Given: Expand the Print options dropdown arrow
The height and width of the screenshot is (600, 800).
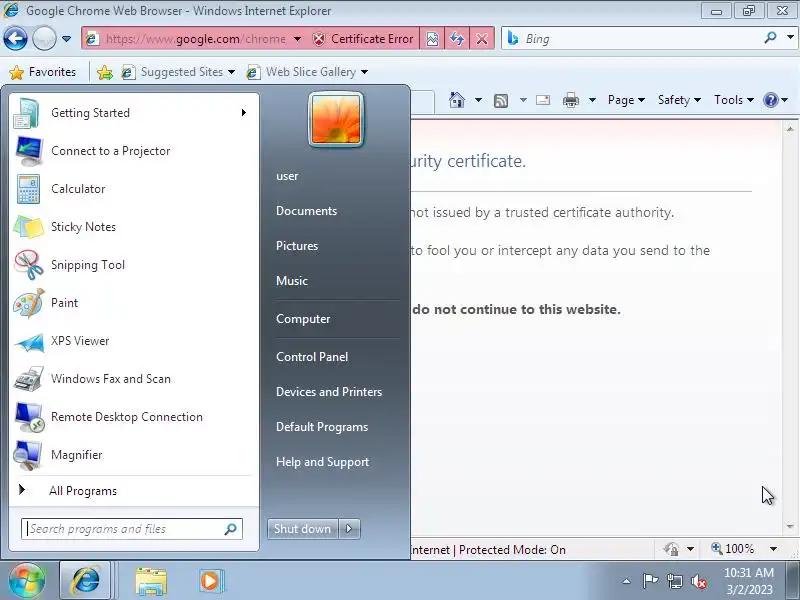Looking at the screenshot, I should tap(592, 100).
